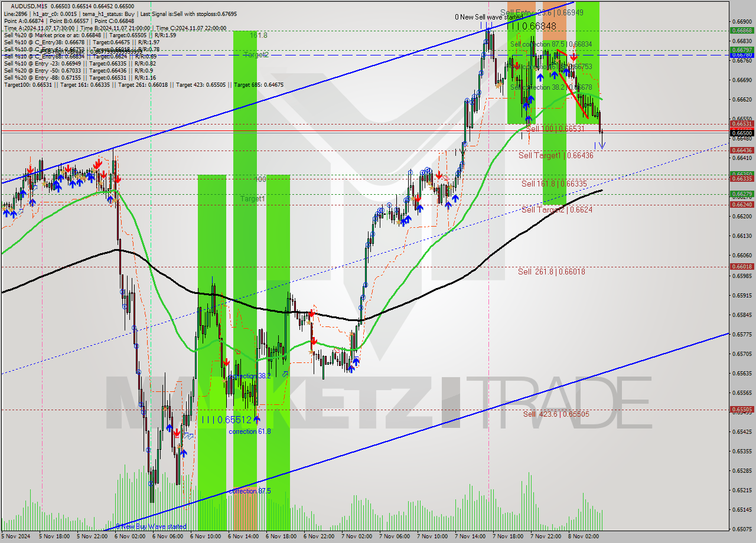Click the red 0.66436 price axis tag
This screenshot has width=756, height=543.
[742, 150]
